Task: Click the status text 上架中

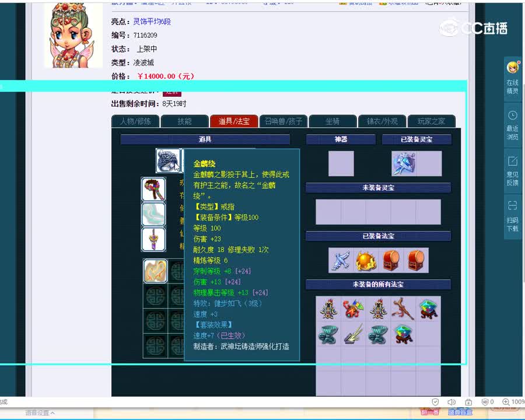Action: coord(146,49)
